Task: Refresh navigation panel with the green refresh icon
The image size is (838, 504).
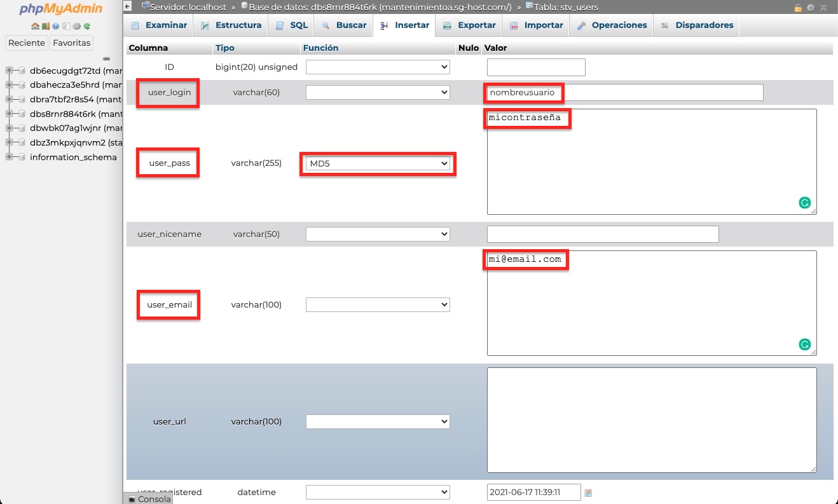Action: pyautogui.click(x=86, y=26)
